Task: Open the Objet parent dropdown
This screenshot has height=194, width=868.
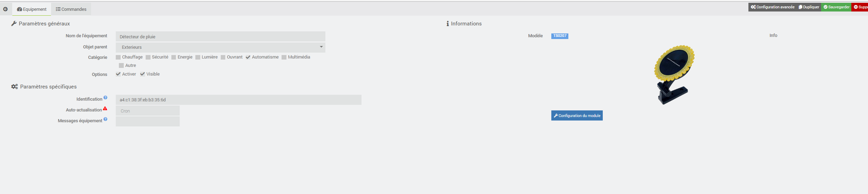Action: (x=220, y=47)
